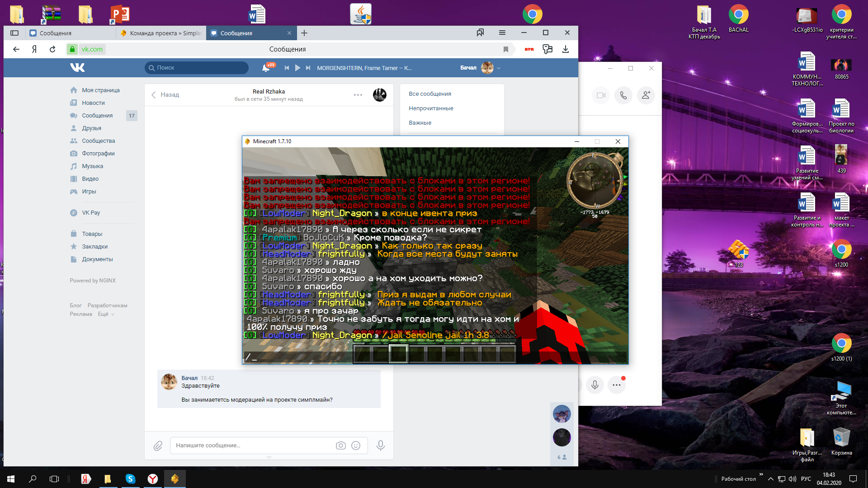
Task: Open a new browser tab
Action: 304,33
